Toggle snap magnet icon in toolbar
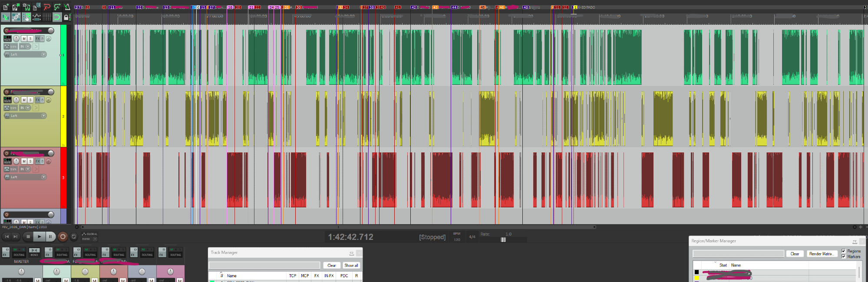Screen dimensions: 868x282 click(56, 17)
